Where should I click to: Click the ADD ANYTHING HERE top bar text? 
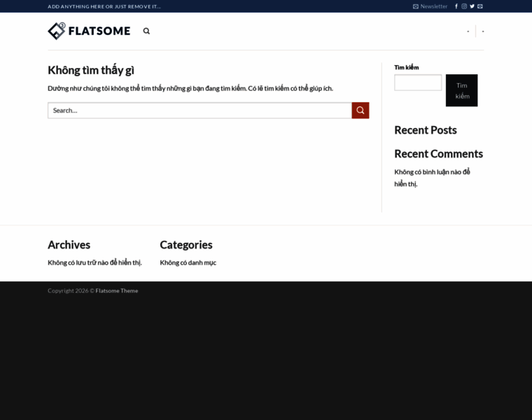104,6
